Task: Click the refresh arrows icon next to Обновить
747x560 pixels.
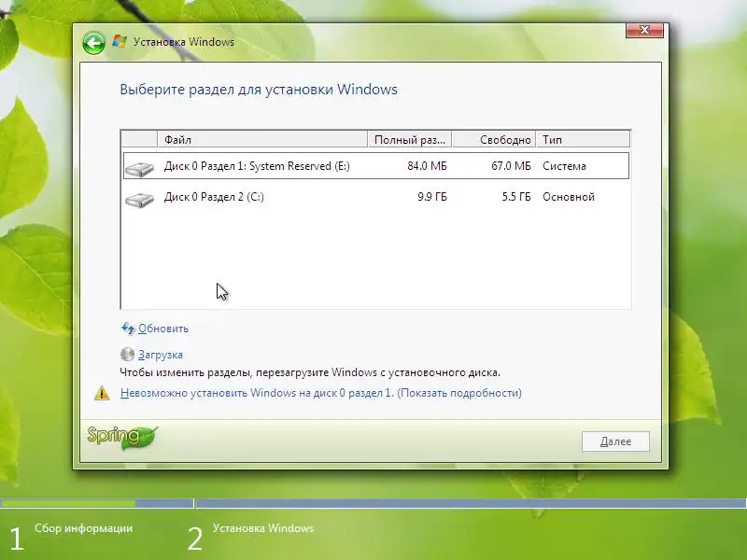Action: click(x=127, y=329)
